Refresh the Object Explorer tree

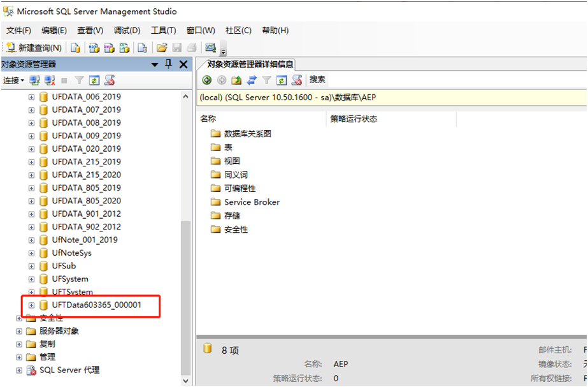click(x=94, y=80)
